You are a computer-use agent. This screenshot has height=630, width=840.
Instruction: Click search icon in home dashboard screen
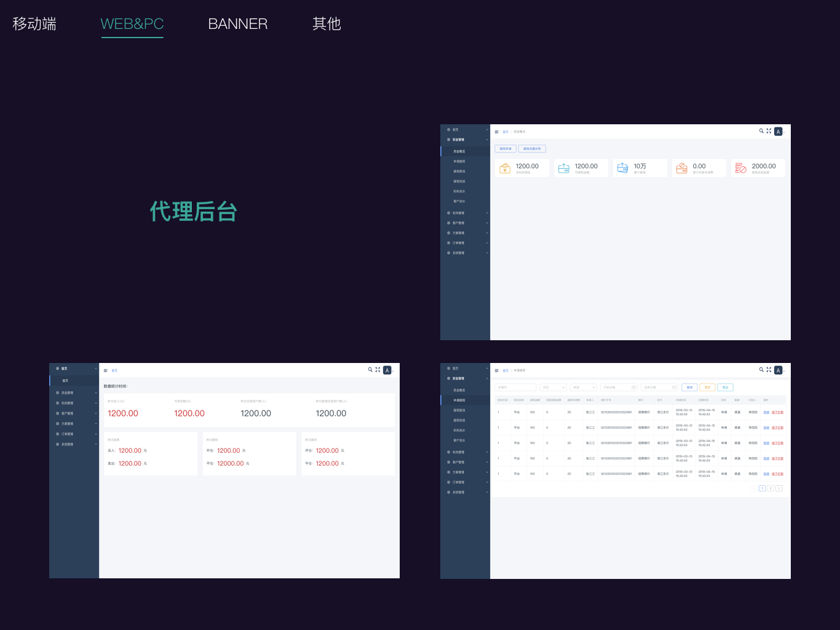point(370,370)
